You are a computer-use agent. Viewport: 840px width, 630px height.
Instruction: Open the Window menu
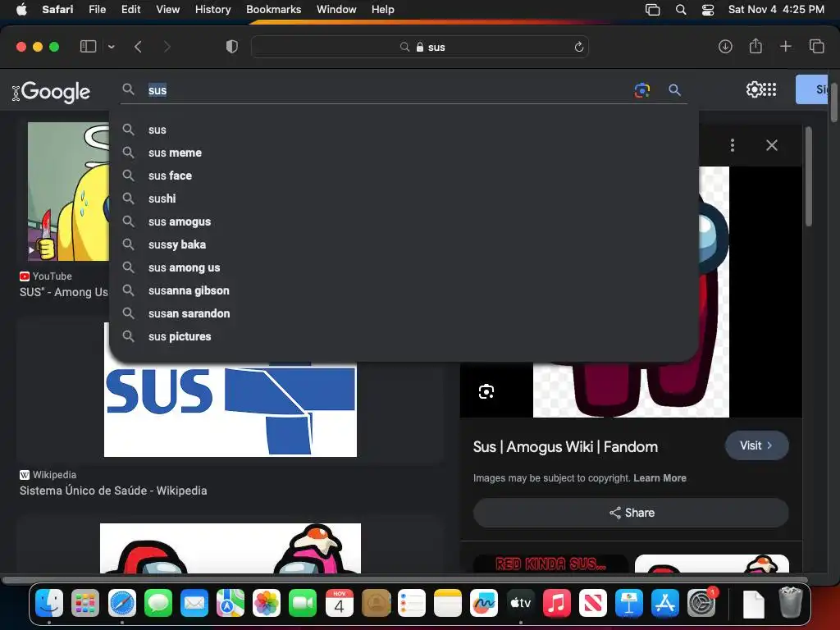click(336, 9)
